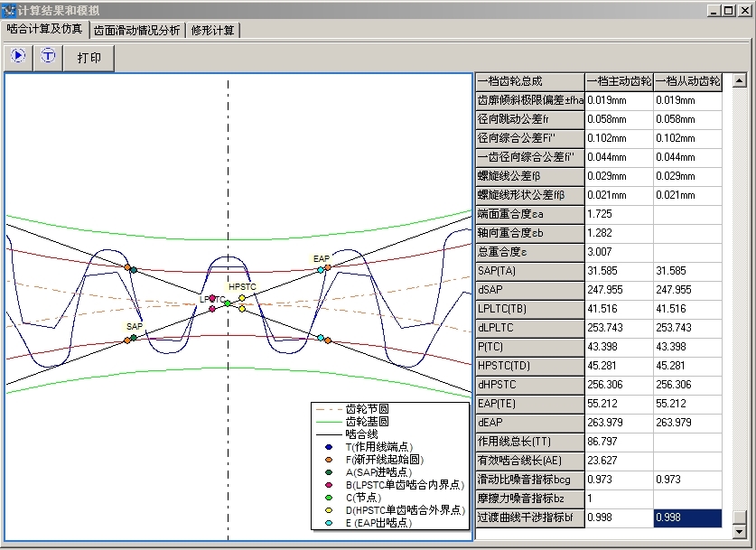Click the E (EAP出啮点) legend entry
Image resolution: width=756 pixels, height=550 pixels.
[369, 523]
